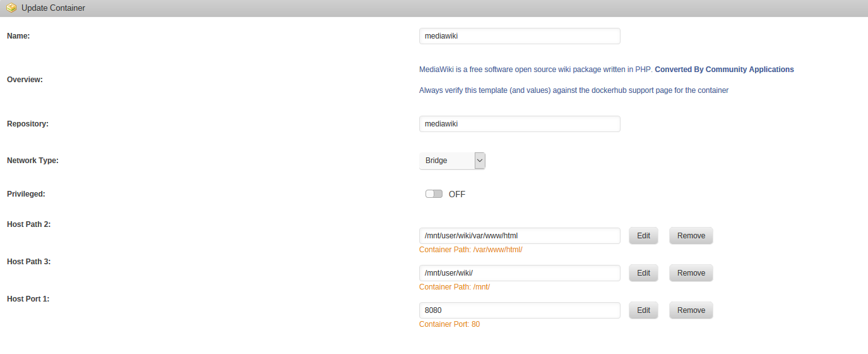Open Converted By Community Applications link
Screen dimensions: 868x354
click(724, 70)
